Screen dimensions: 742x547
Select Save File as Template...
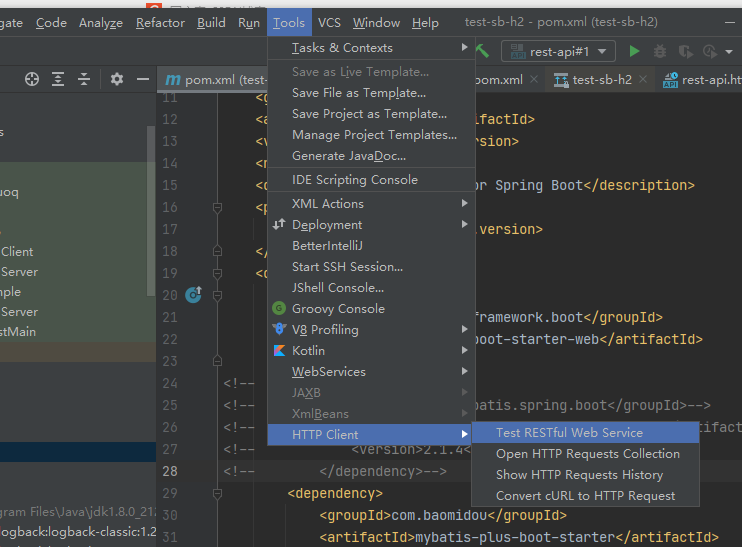coord(371,93)
